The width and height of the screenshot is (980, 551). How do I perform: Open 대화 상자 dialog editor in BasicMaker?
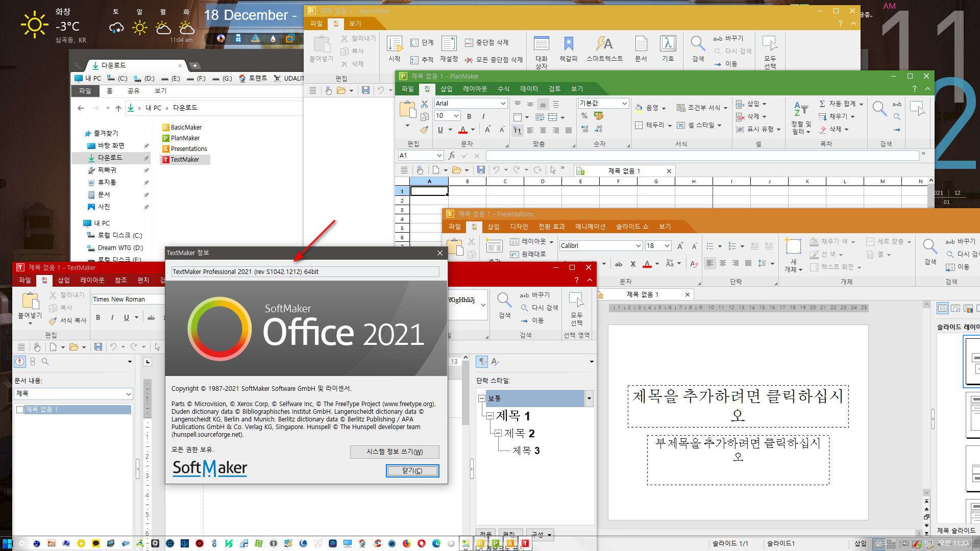[x=541, y=53]
